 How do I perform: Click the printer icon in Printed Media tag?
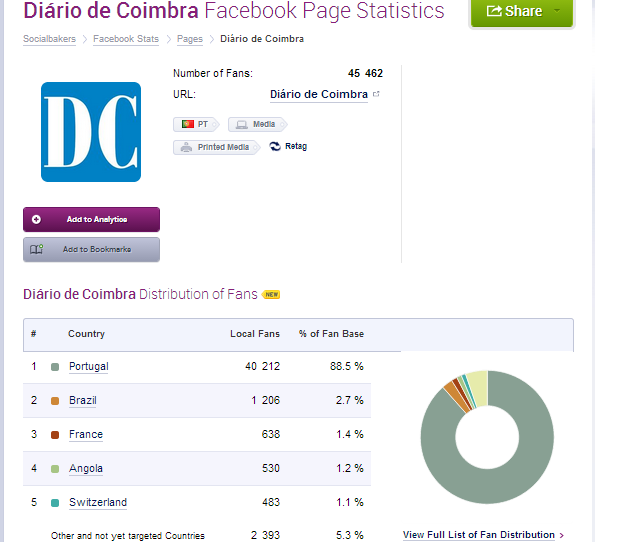point(187,147)
